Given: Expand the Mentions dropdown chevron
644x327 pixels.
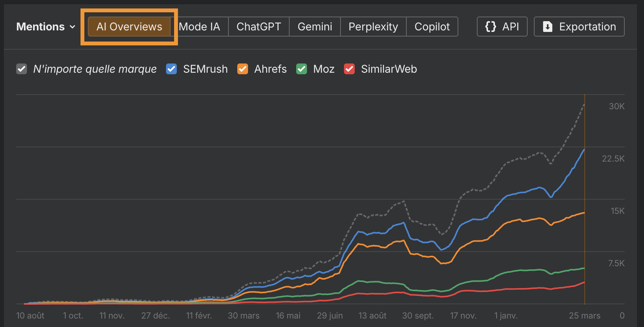Looking at the screenshot, I should [72, 27].
